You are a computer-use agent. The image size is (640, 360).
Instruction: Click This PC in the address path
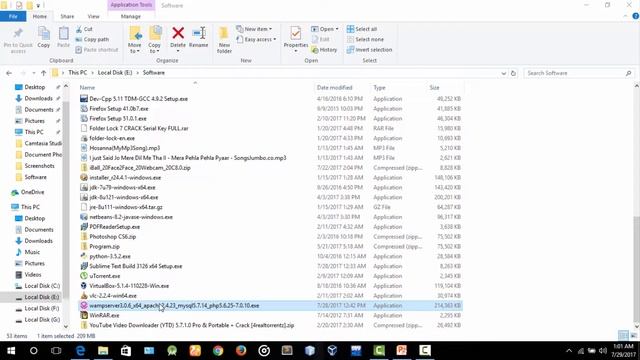[x=78, y=73]
